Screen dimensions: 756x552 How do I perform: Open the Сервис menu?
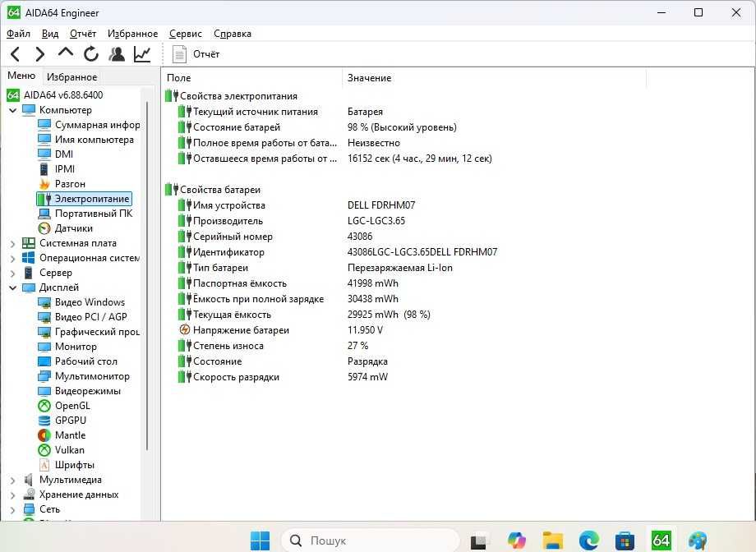coord(186,34)
